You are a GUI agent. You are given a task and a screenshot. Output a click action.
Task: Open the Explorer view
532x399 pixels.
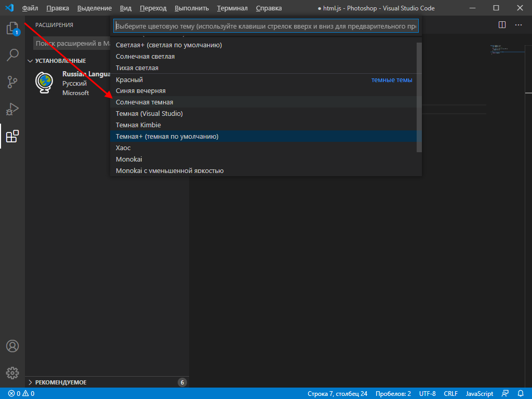click(12, 29)
